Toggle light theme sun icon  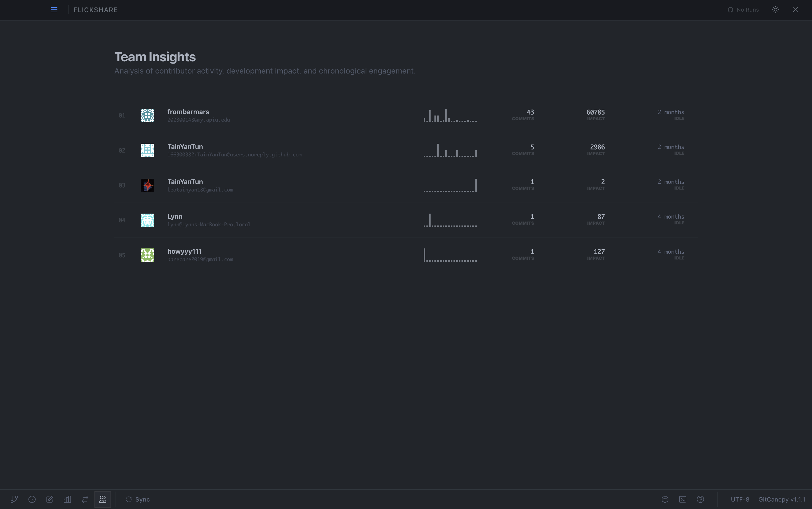tap(775, 10)
